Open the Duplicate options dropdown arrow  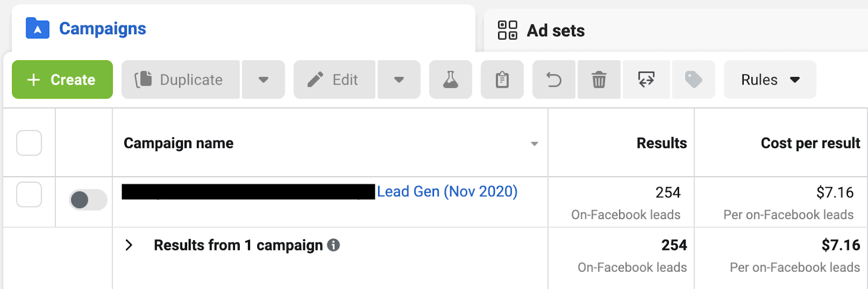(x=264, y=80)
